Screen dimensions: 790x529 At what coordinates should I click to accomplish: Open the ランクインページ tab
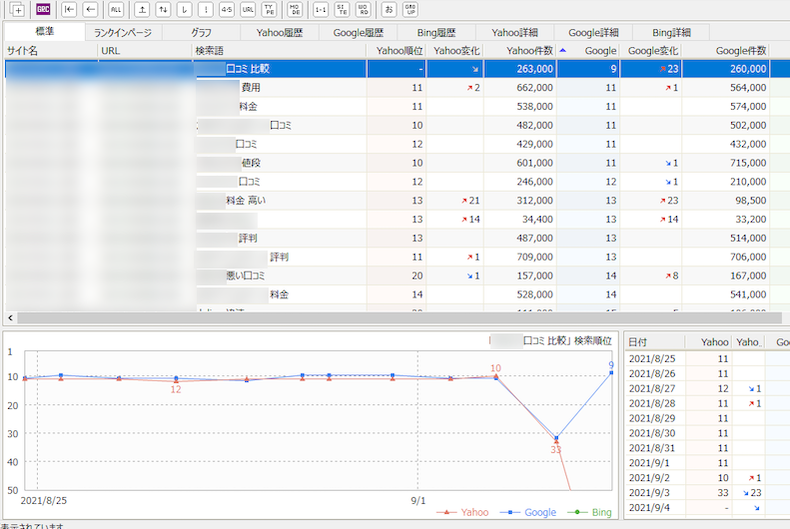click(x=123, y=33)
